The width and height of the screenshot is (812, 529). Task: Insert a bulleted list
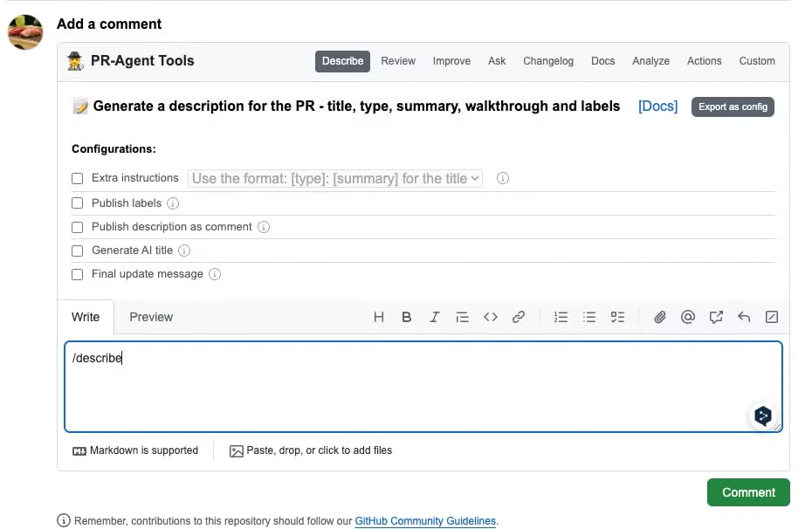(589, 317)
